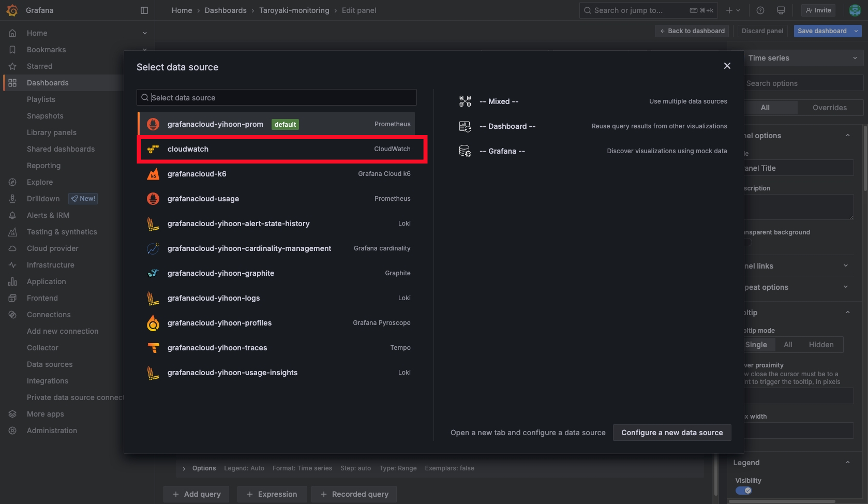
Task: Open the plus New menu dropdown
Action: [x=733, y=10]
